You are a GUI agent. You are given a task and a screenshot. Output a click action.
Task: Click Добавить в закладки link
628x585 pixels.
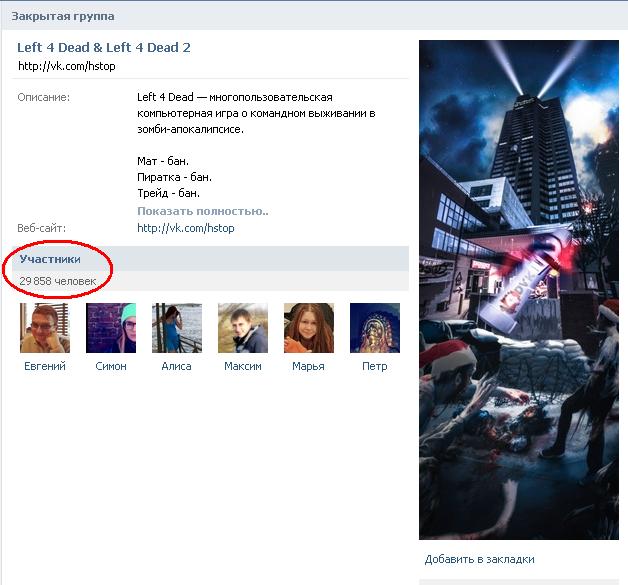pos(479,559)
